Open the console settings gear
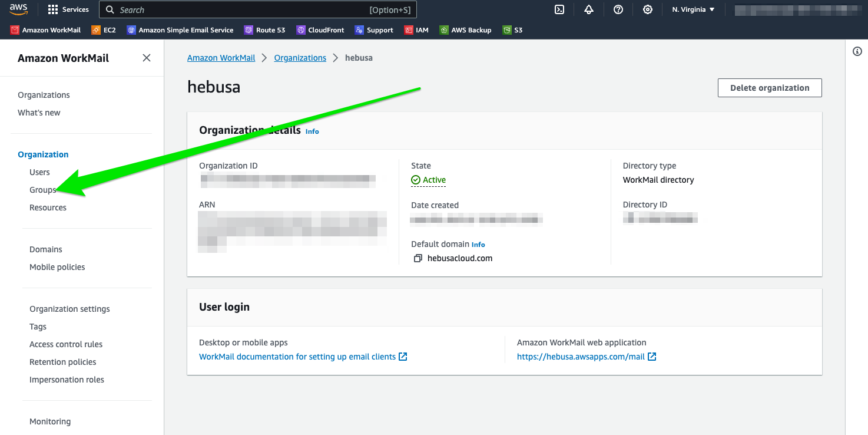 [x=648, y=9]
